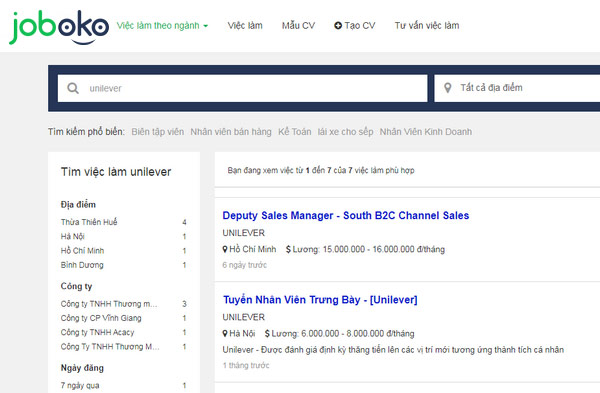Click the 1 tháng trước timestamp
The image size is (600, 393).
(x=246, y=365)
